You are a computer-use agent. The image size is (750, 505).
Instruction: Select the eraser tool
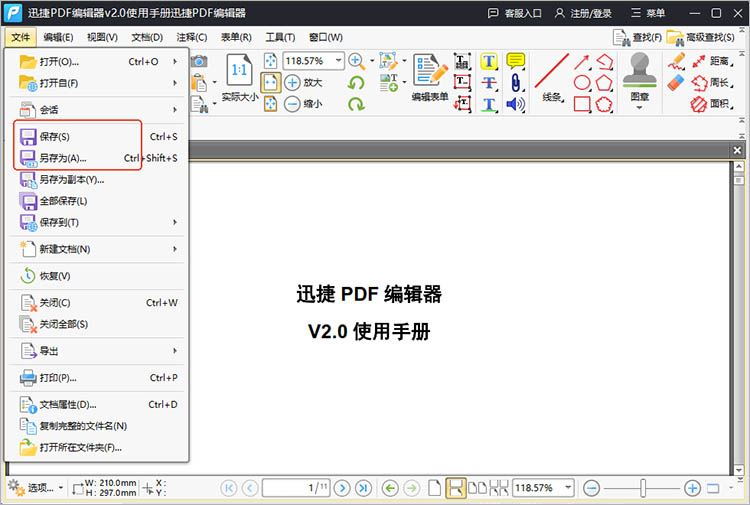click(x=676, y=82)
